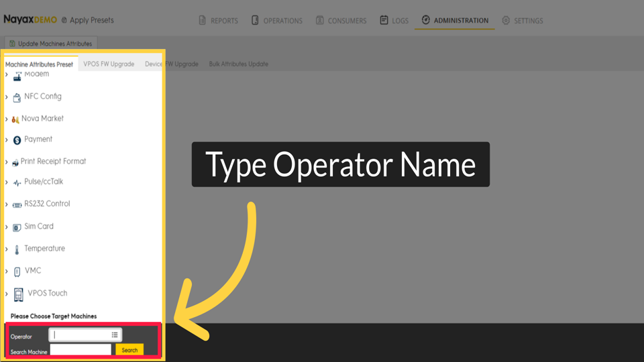Switch to Bulk Attributes Update tab
Screen dimensions: 644x362
coord(239,64)
